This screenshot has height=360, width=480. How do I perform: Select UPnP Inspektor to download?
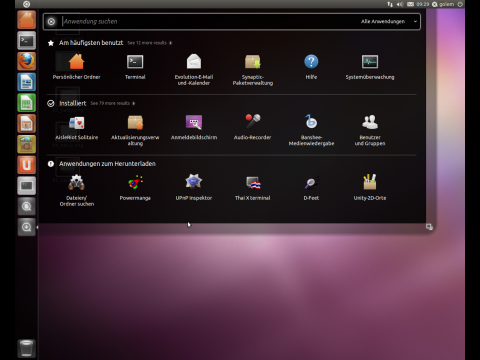click(194, 187)
